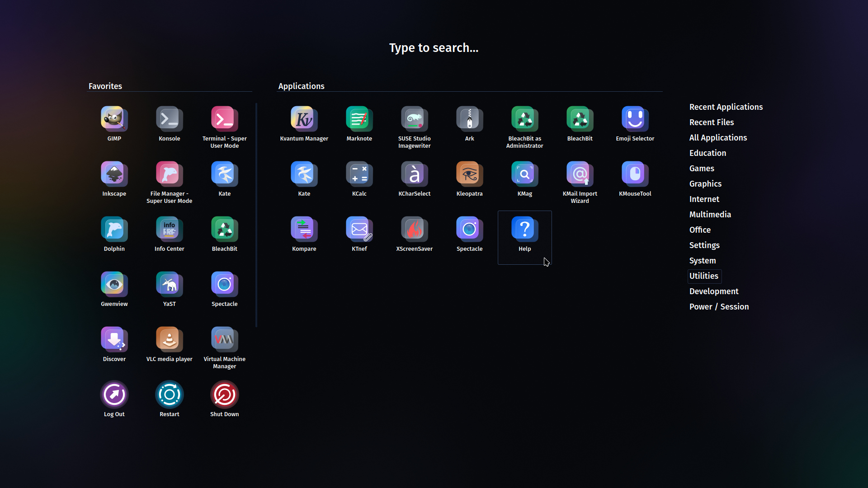Select the Power / Session category
This screenshot has width=868, height=488.
[x=719, y=307]
